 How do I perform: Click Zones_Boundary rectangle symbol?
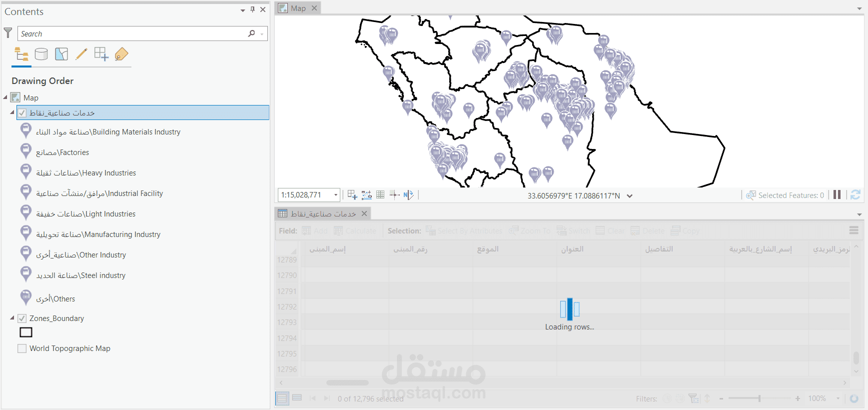pyautogui.click(x=26, y=332)
